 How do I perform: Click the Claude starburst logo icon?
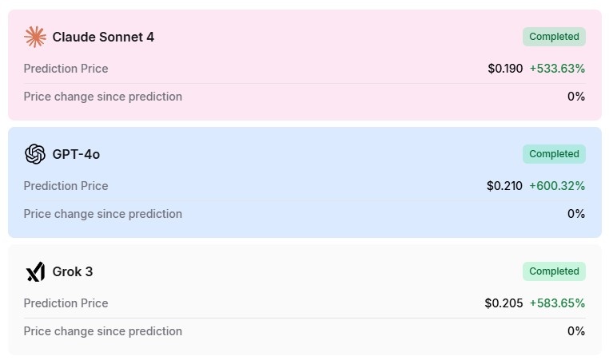tap(35, 37)
